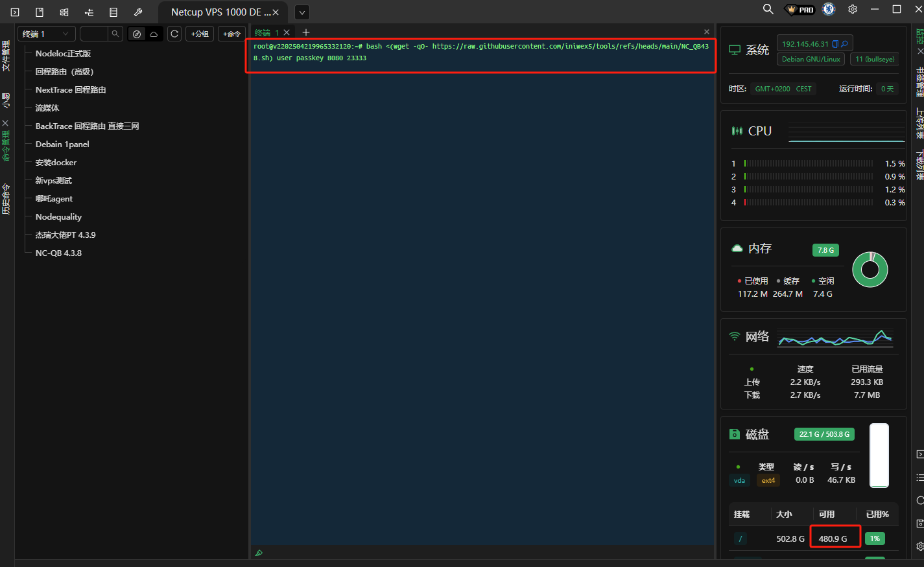Click the terminal icon in the top-left toolbar

pos(15,12)
